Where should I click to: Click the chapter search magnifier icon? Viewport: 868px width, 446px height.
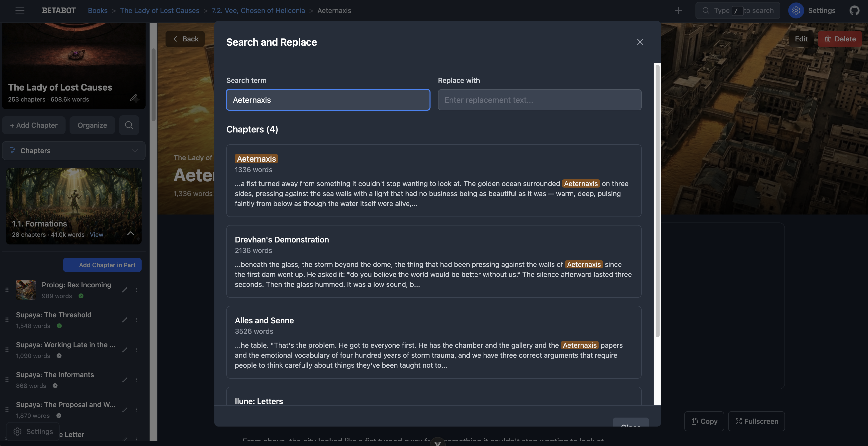tap(129, 125)
